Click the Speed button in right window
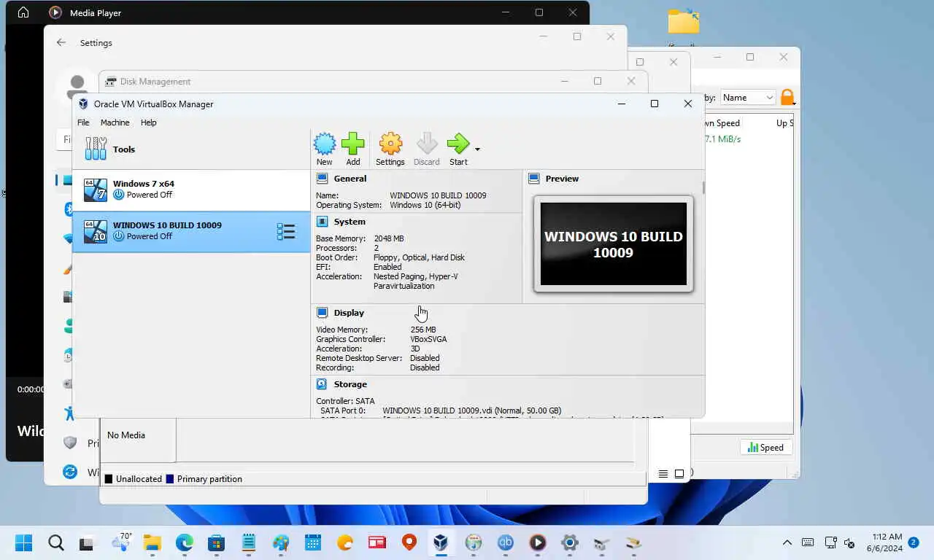This screenshot has width=934, height=560. coord(766,448)
